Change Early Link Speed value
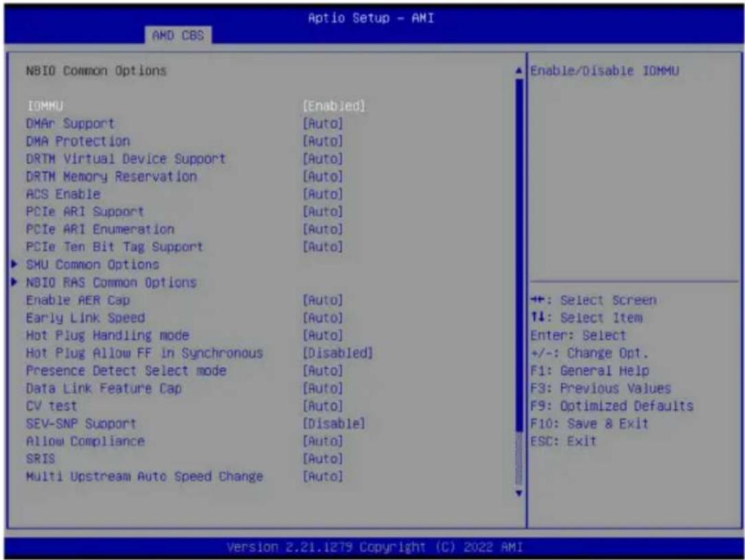This screenshot has height=560, width=745. pos(322,317)
